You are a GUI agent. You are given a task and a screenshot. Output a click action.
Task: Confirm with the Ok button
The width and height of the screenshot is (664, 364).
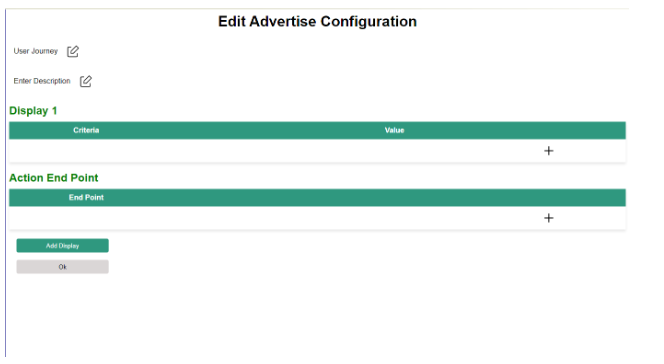click(63, 267)
